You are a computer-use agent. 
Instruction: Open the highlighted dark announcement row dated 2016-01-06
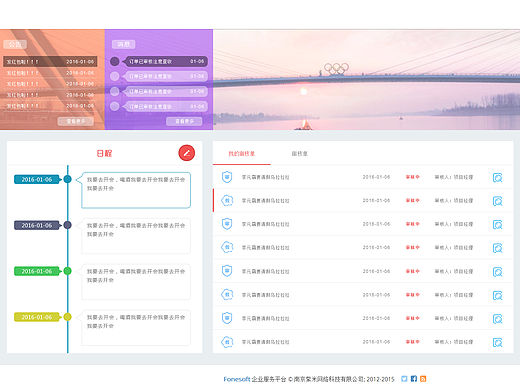pyautogui.click(x=50, y=62)
